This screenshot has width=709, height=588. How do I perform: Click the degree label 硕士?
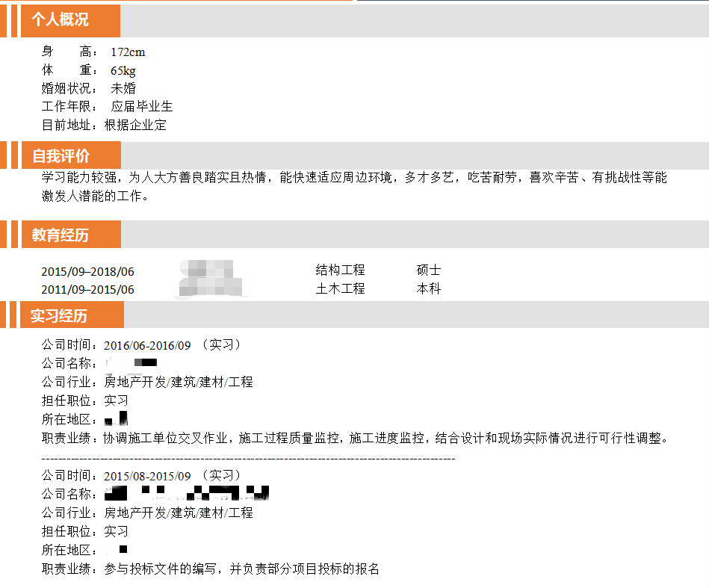429,270
